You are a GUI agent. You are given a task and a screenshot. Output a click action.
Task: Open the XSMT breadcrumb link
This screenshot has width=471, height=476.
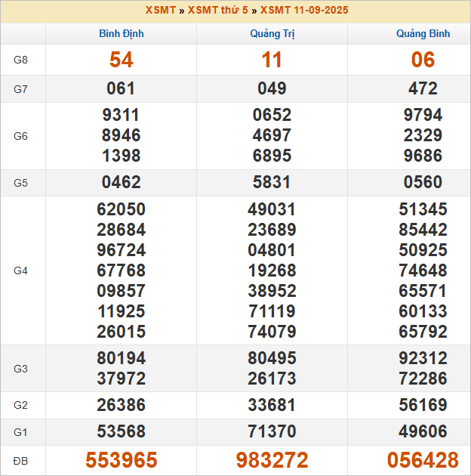(x=161, y=11)
